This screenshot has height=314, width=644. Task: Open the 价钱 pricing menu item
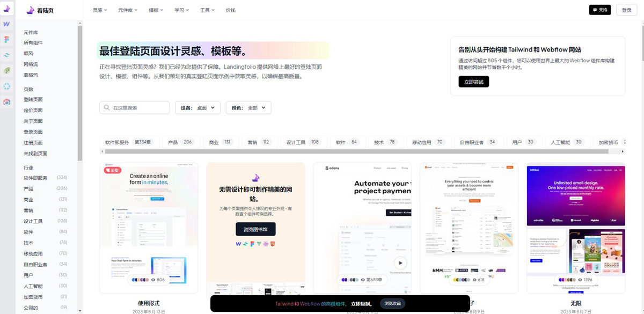click(230, 10)
